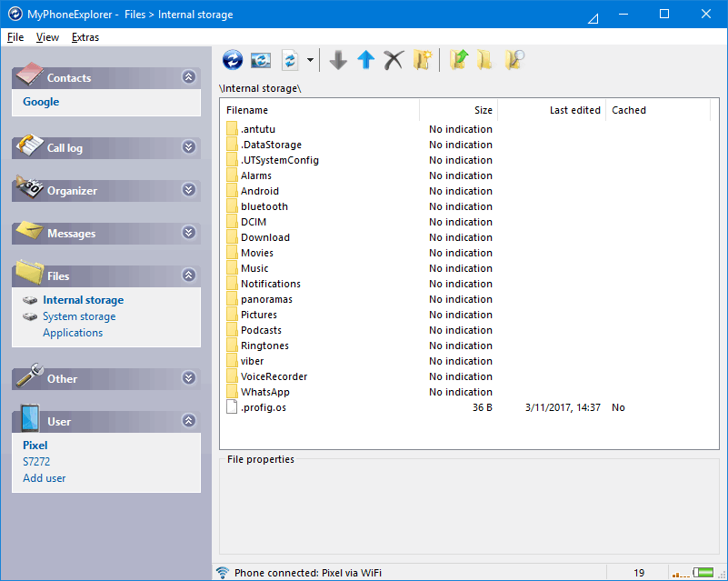The height and width of the screenshot is (581, 728).
Task: Click the gray download arrow icon
Action: pos(338,60)
